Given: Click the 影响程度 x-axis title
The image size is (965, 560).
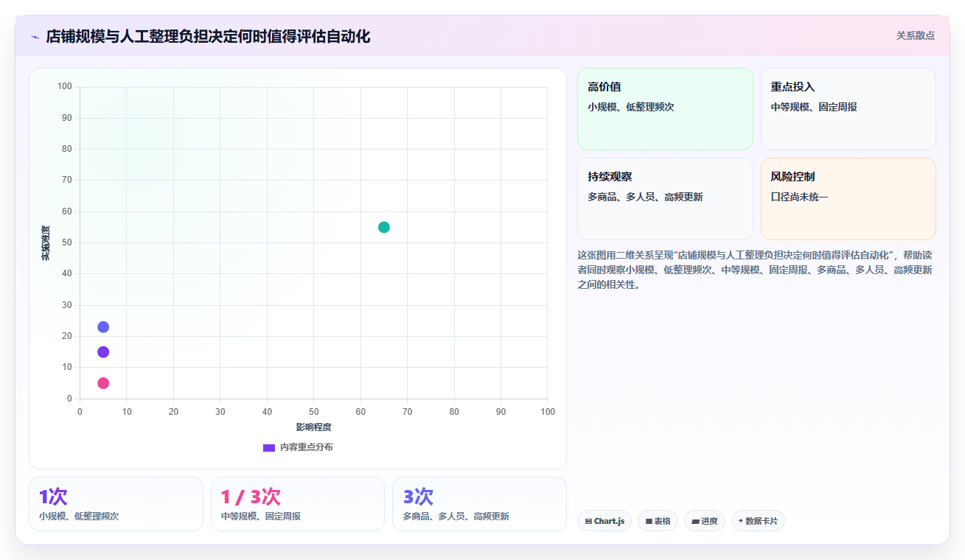Looking at the screenshot, I should [x=313, y=427].
